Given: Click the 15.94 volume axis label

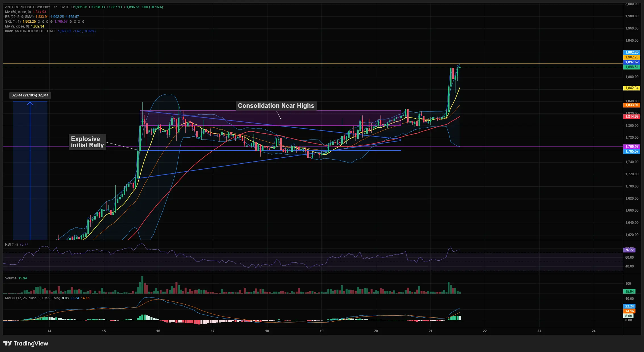Looking at the screenshot, I should [629, 292].
